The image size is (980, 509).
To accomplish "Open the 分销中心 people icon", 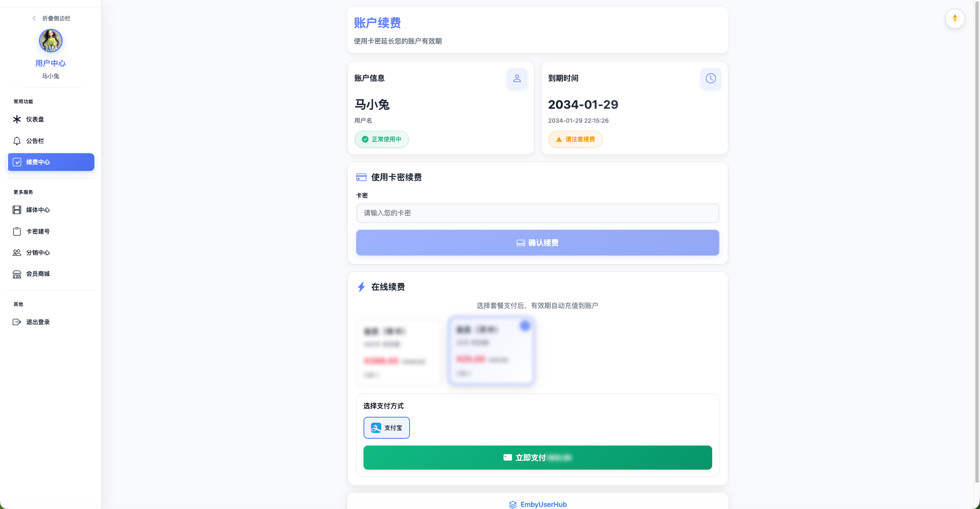I will [17, 253].
